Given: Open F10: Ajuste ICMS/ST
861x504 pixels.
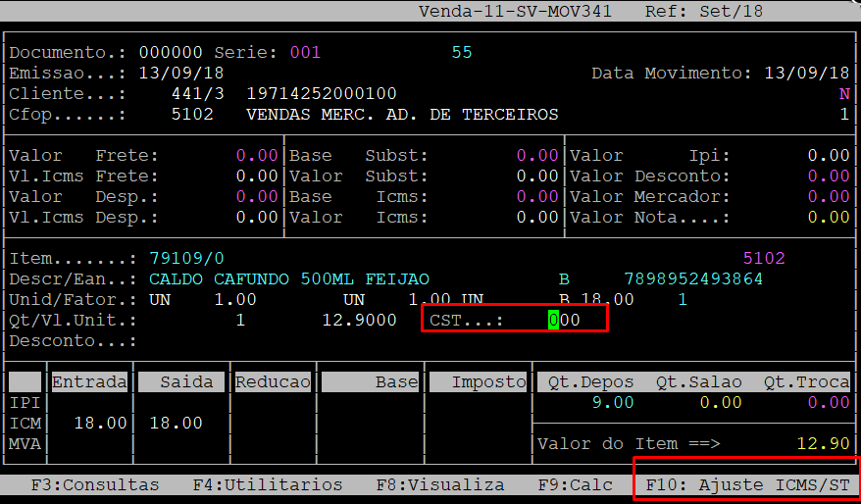Looking at the screenshot, I should coord(747,484).
